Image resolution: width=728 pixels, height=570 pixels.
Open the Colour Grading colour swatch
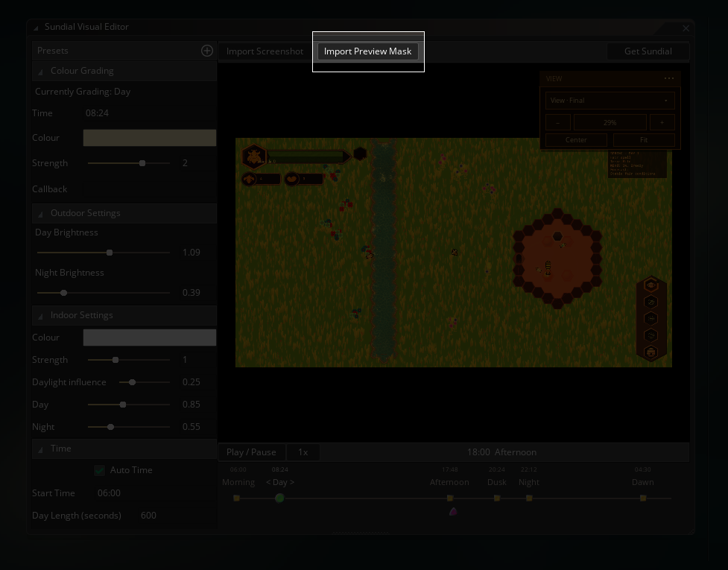coord(150,138)
